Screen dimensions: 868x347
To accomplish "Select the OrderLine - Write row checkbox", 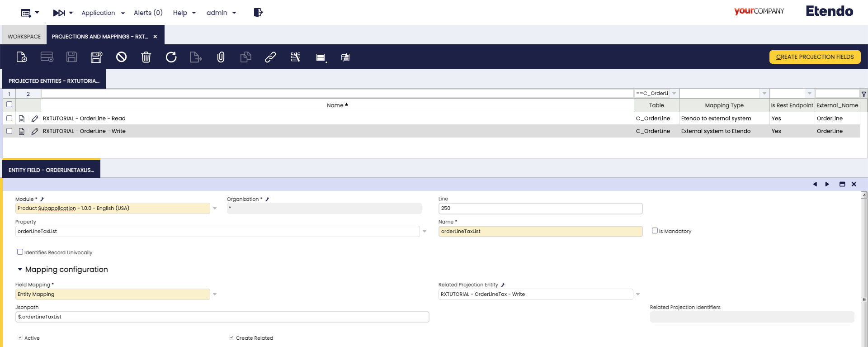I will coord(9,131).
